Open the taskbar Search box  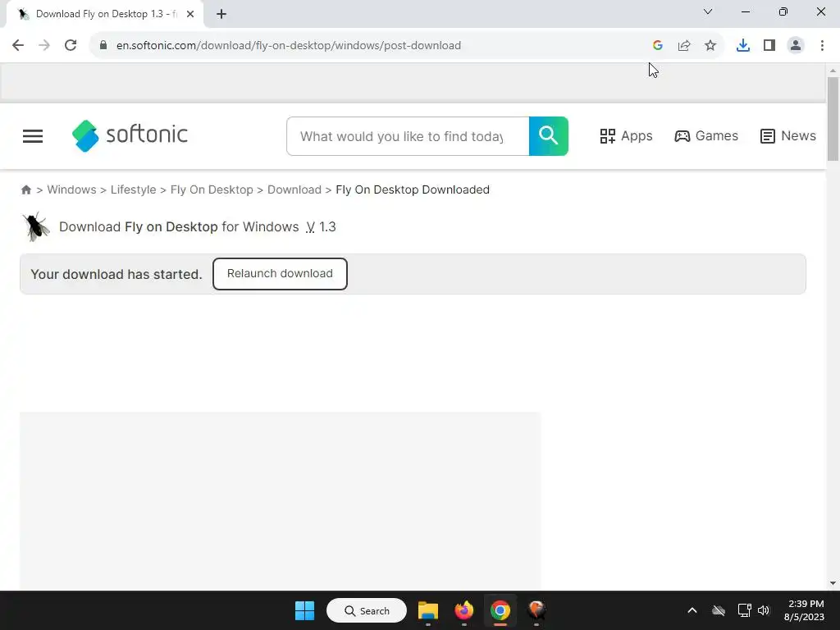(367, 610)
